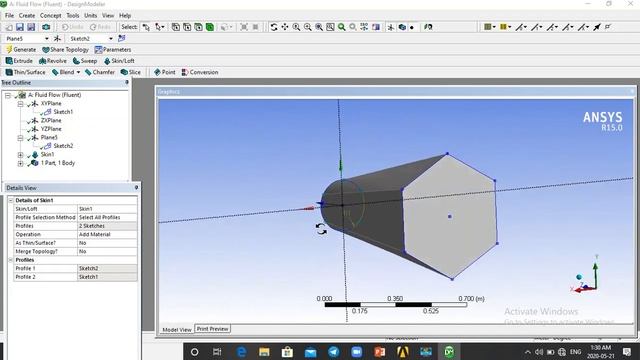Select YZPlane in the tree outline

pyautogui.click(x=51, y=129)
